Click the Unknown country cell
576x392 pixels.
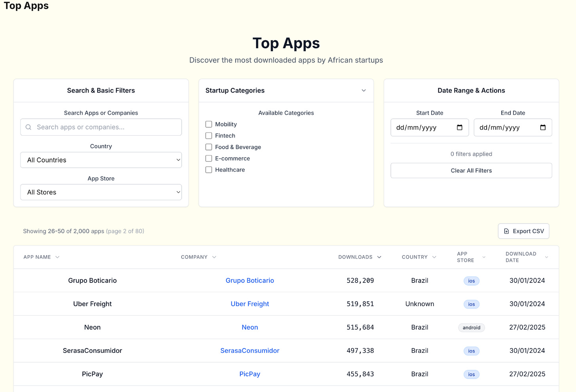pos(420,304)
